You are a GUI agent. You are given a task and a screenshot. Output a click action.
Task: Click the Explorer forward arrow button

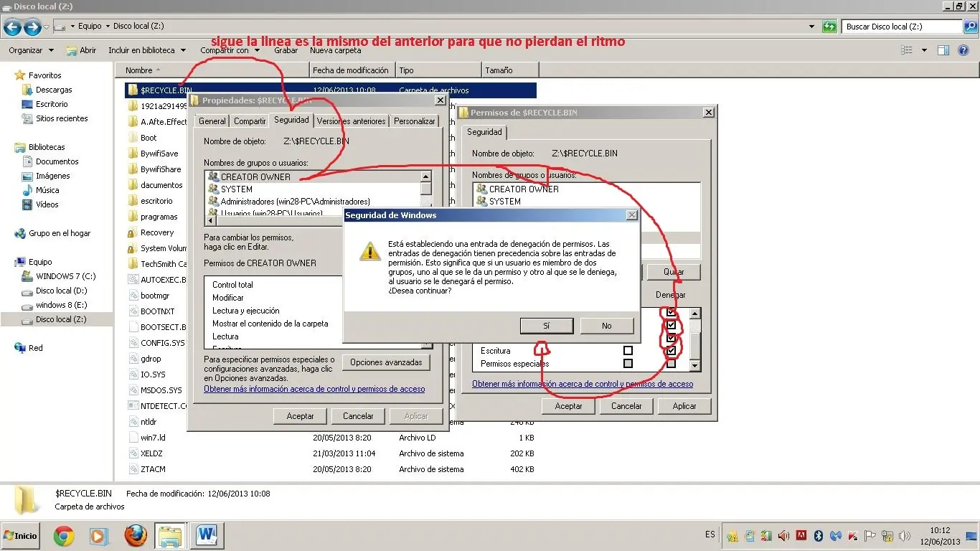pos(32,27)
